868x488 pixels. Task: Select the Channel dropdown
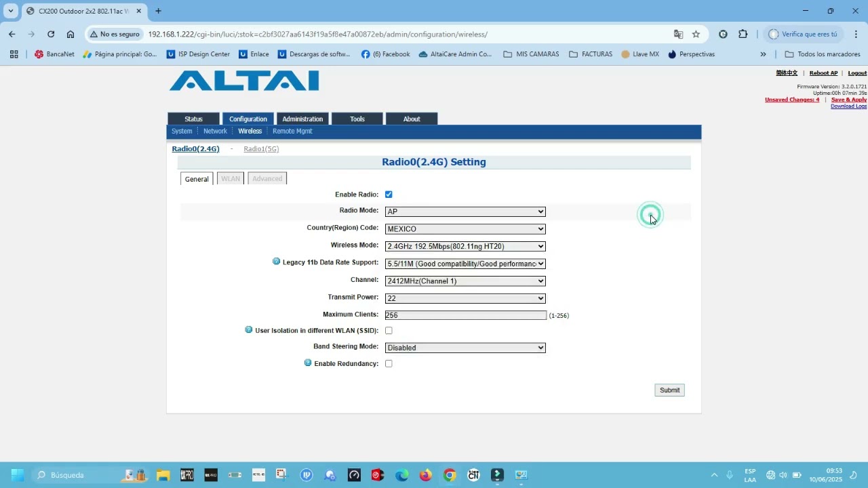(465, 281)
